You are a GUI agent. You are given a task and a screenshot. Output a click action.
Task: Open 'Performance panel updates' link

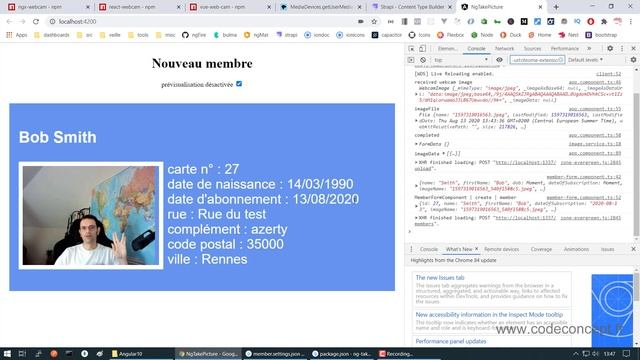tap(451, 341)
